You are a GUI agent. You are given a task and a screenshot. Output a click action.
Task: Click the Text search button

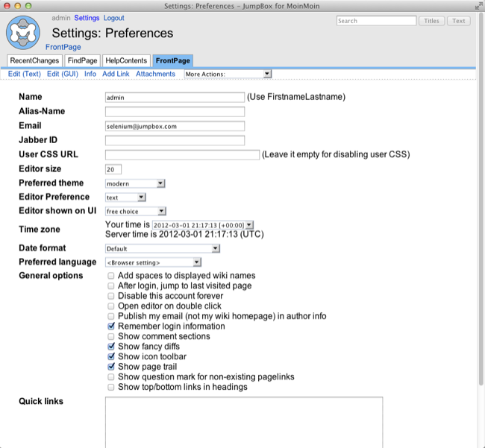tap(459, 21)
